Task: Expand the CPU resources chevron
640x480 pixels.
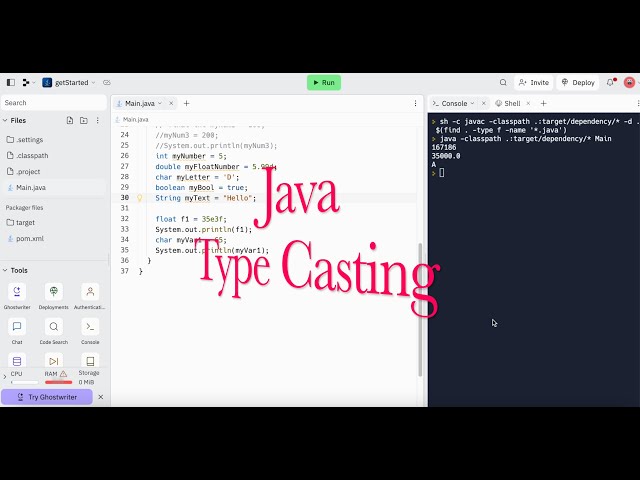Action: [x=5, y=377]
